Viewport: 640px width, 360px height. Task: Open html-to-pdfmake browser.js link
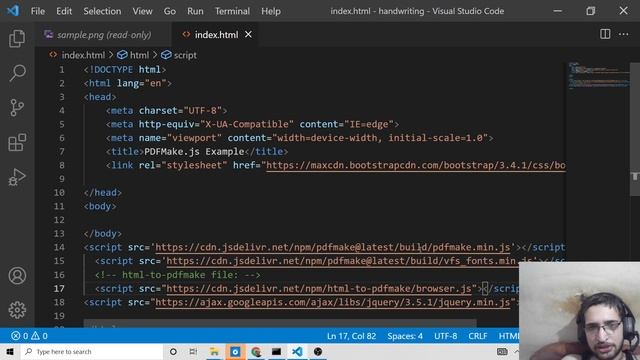pyautogui.click(x=319, y=289)
